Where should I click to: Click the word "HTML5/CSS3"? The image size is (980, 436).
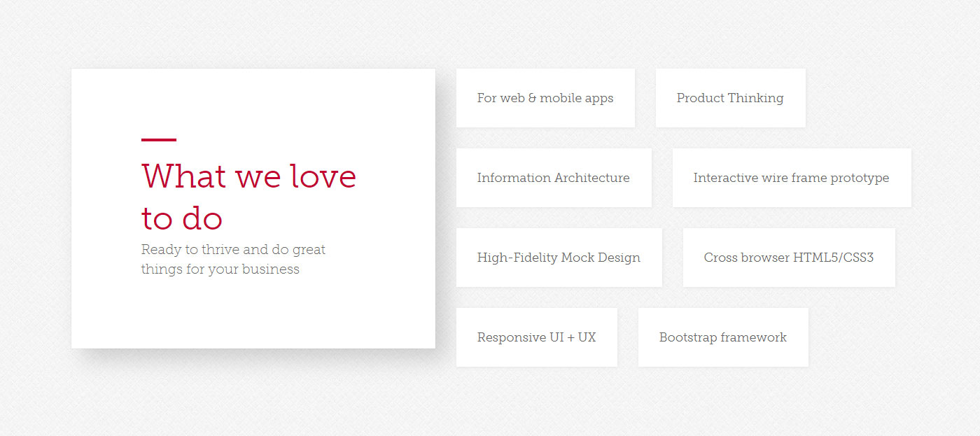(x=833, y=258)
